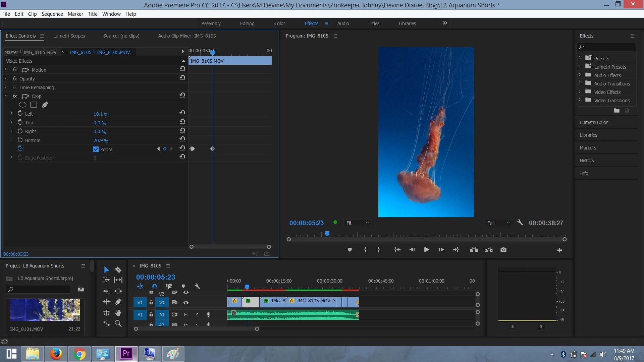Mute audio track A1

[186, 315]
